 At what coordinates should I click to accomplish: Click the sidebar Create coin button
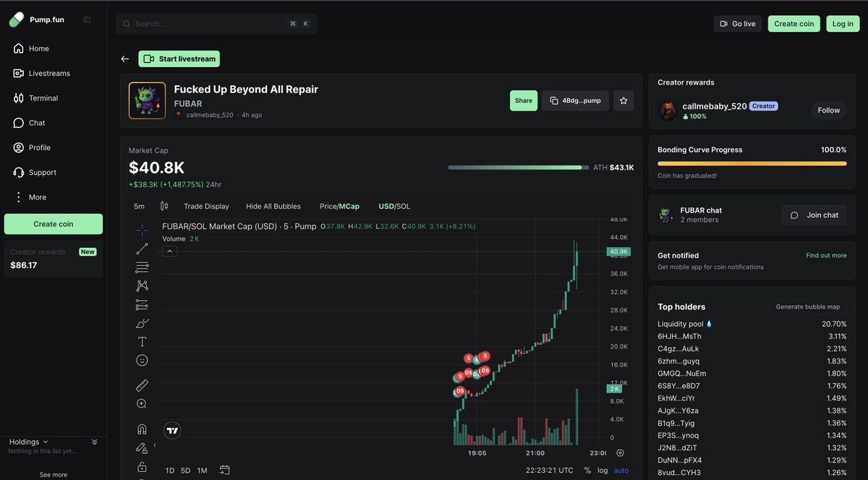click(54, 224)
